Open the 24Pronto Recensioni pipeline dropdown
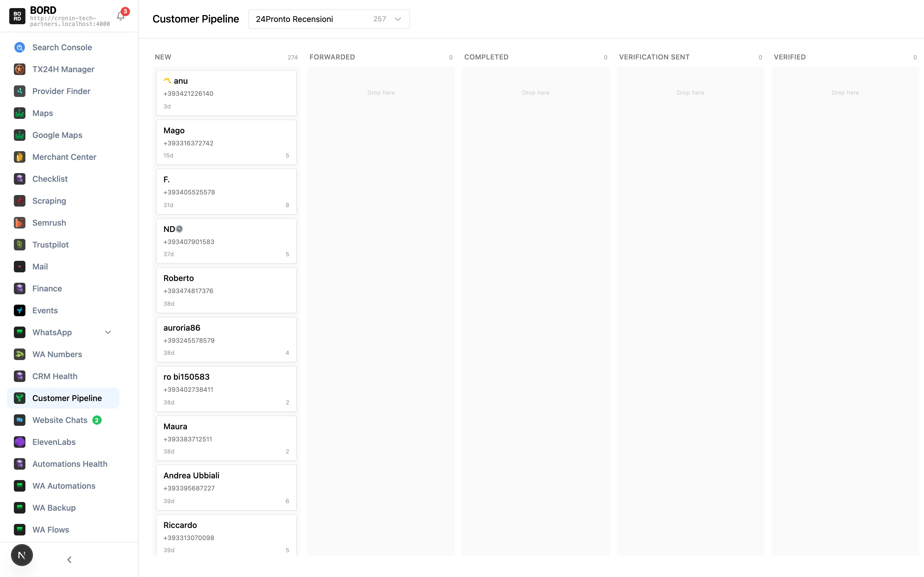Image resolution: width=924 pixels, height=577 pixels. pyautogui.click(x=329, y=19)
